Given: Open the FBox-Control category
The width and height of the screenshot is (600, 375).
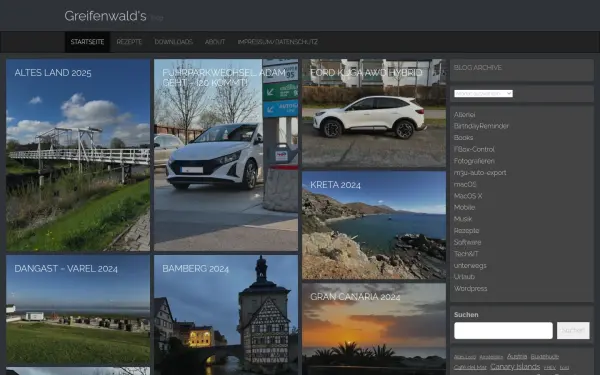Looking at the screenshot, I should tap(474, 149).
